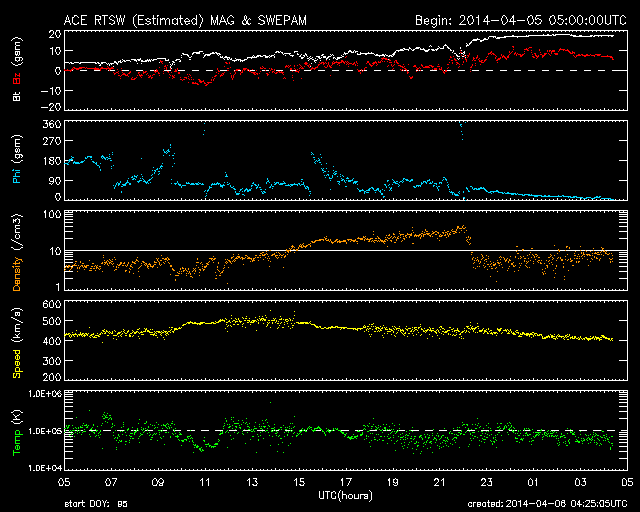640x512 pixels.
Task: Click the start DOY: 95 footer text
Action: click(x=96, y=504)
